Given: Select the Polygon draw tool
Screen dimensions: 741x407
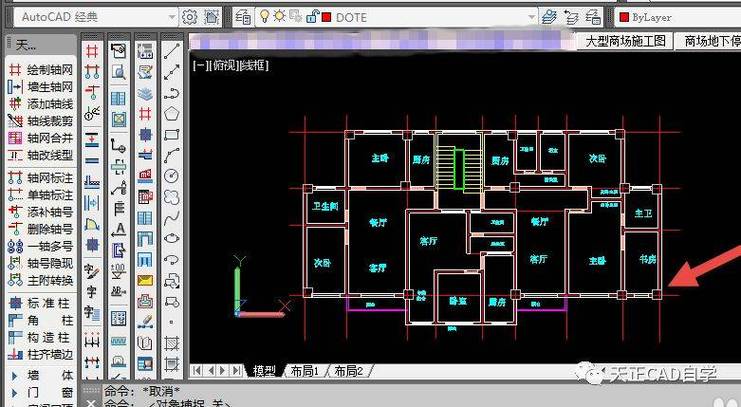Looking at the screenshot, I should 172,114.
